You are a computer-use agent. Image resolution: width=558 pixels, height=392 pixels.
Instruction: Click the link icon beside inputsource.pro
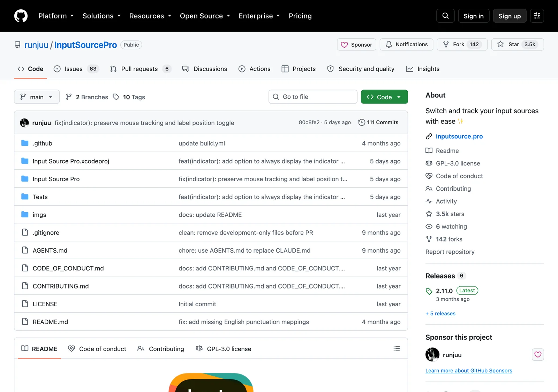click(429, 136)
